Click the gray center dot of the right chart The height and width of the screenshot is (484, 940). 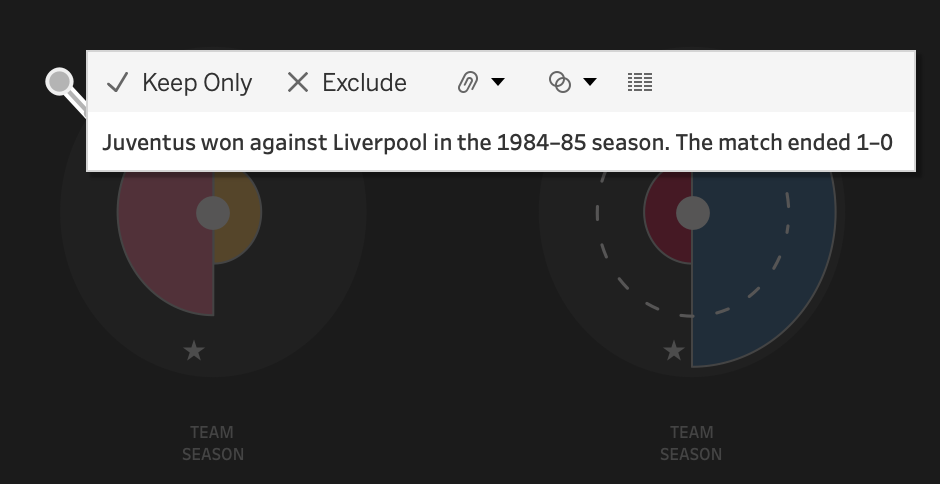tap(693, 212)
